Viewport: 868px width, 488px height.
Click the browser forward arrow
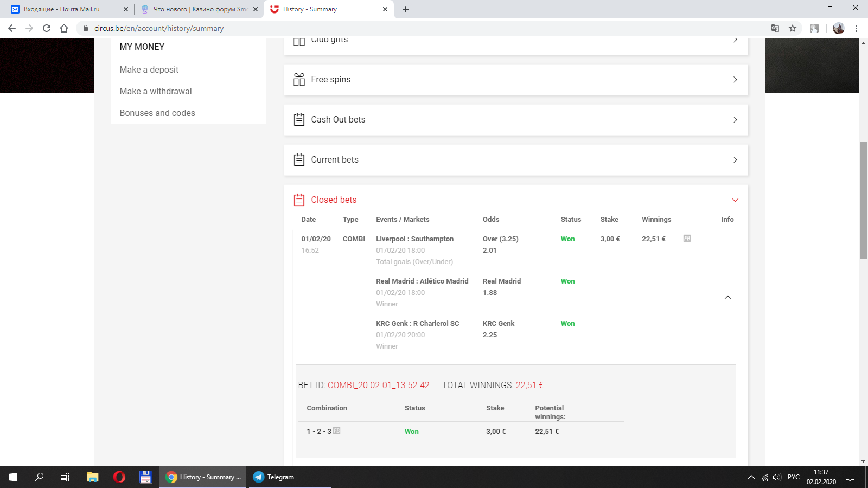coord(29,28)
